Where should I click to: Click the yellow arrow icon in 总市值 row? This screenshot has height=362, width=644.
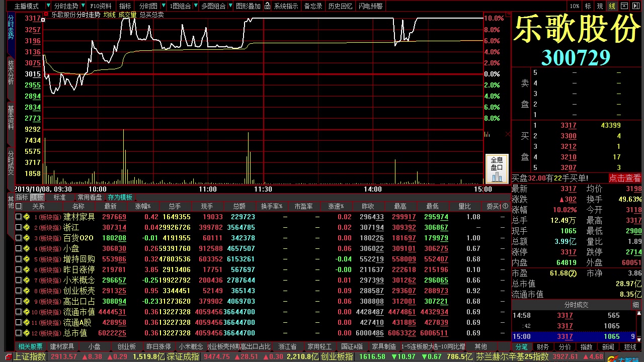27,333
